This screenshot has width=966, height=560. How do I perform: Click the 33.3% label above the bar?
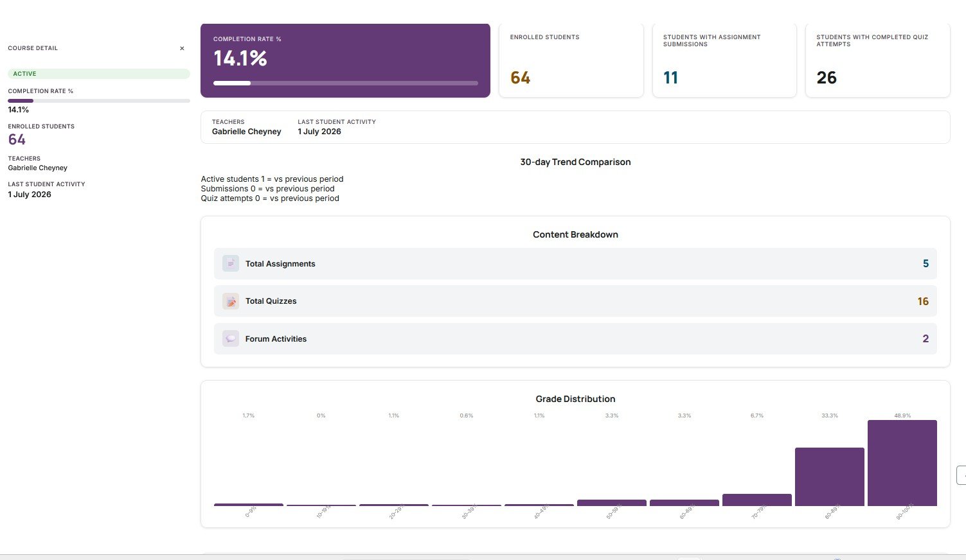[830, 416]
